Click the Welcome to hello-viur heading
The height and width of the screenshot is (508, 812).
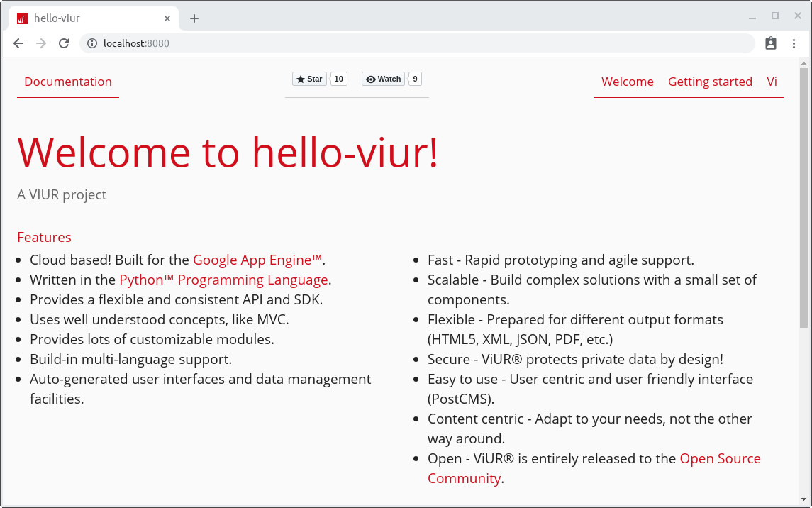pyautogui.click(x=228, y=153)
